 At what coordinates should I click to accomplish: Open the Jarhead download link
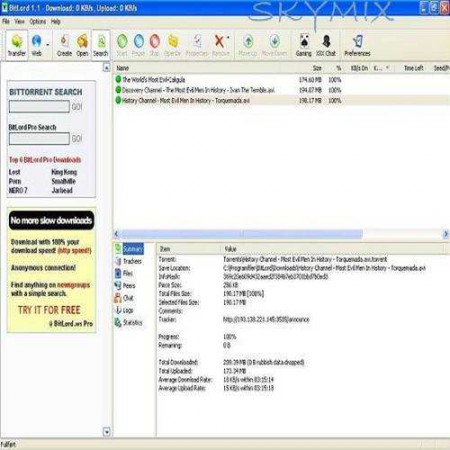[x=62, y=190]
